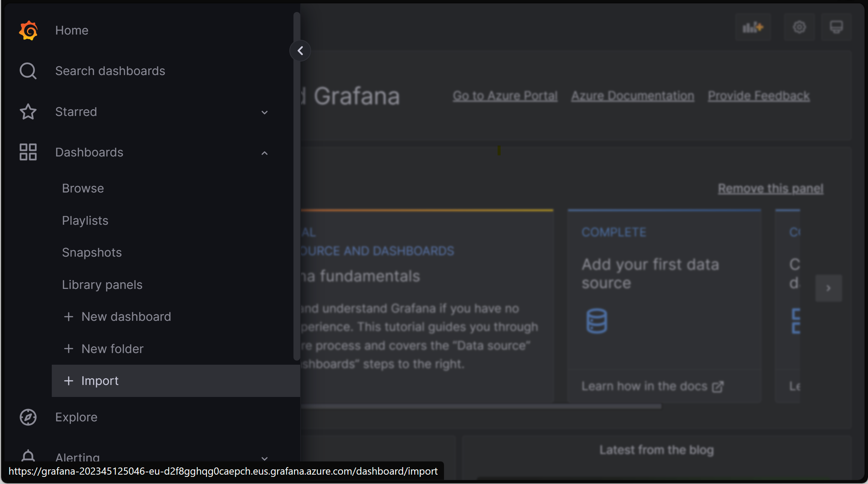
Task: Select Browse under Dashboards menu
Action: 83,188
